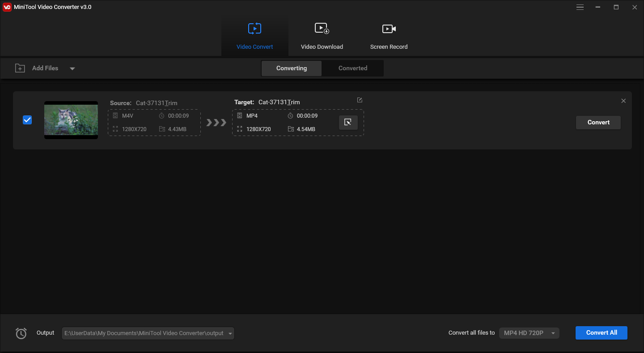Show the Converted files tab
644x353 pixels.
coord(353,68)
